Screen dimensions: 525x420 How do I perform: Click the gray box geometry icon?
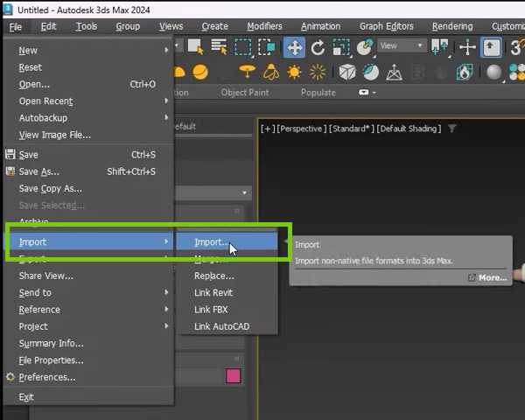(x=347, y=72)
